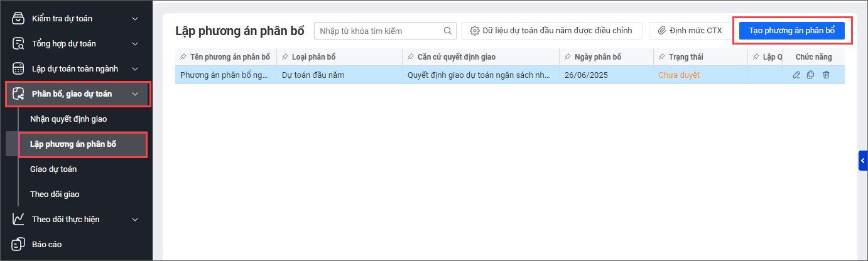Expand the Theo dõi thực hiện chevron
The height and width of the screenshot is (261, 868).
[135, 220]
